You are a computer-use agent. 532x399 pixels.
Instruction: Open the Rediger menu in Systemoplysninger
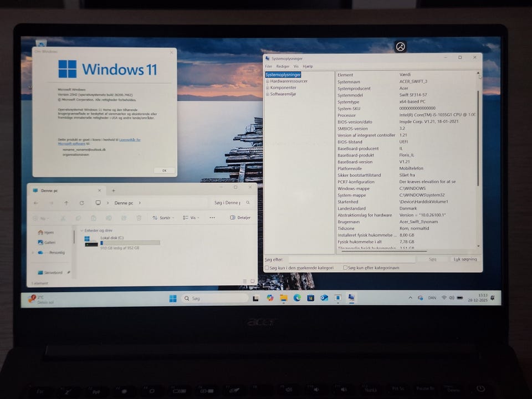tap(283, 66)
